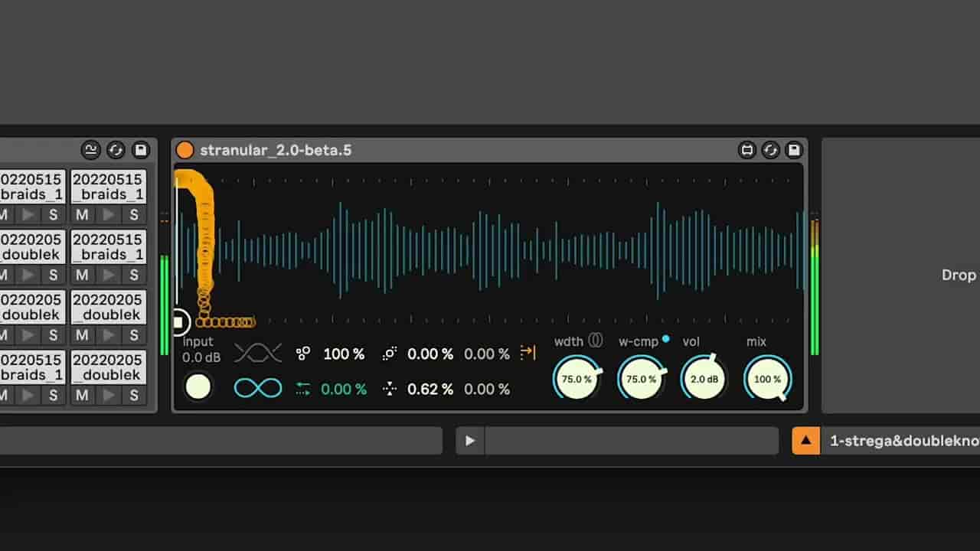Toggle the stranular device activator orange button
Image resolution: width=980 pixels, height=551 pixels.
[x=185, y=150]
